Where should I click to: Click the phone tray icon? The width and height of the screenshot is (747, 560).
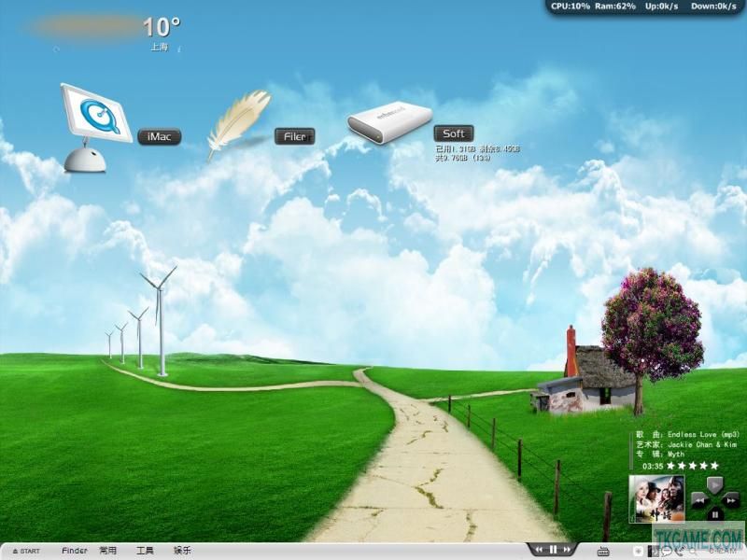click(x=679, y=552)
